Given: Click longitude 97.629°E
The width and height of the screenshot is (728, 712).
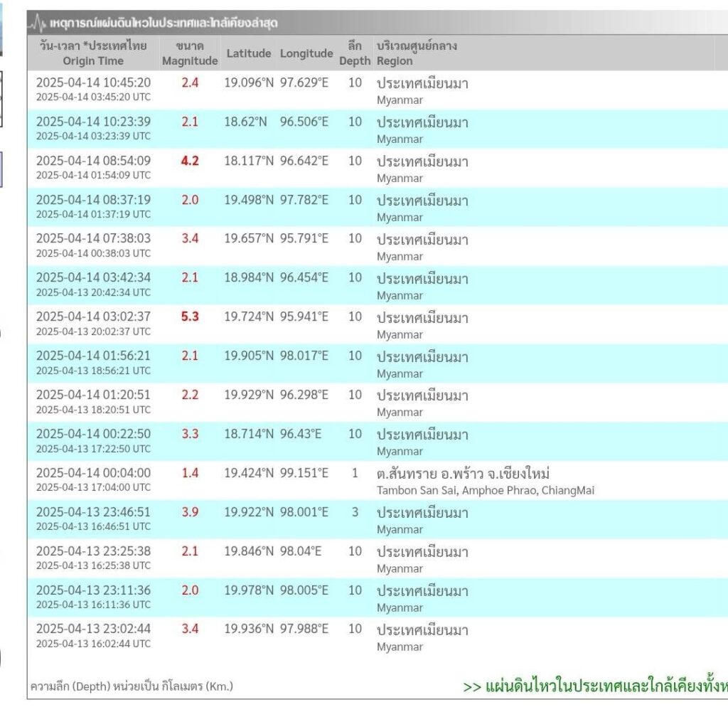Looking at the screenshot, I should [304, 83].
